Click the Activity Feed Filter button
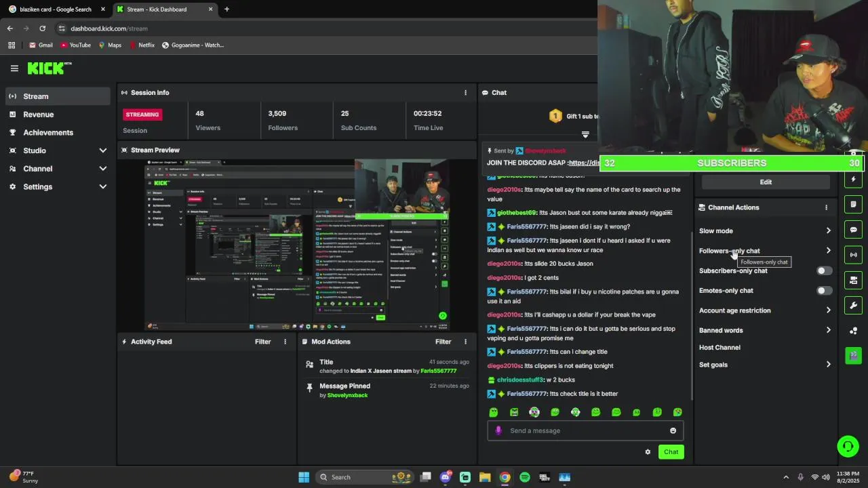Viewport: 868px width, 488px height. pyautogui.click(x=262, y=342)
